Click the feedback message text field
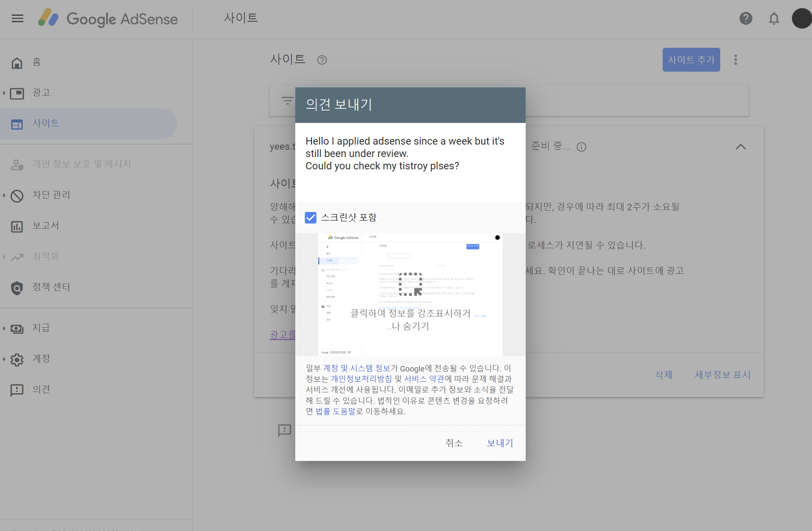The width and height of the screenshot is (812, 531). click(410, 162)
